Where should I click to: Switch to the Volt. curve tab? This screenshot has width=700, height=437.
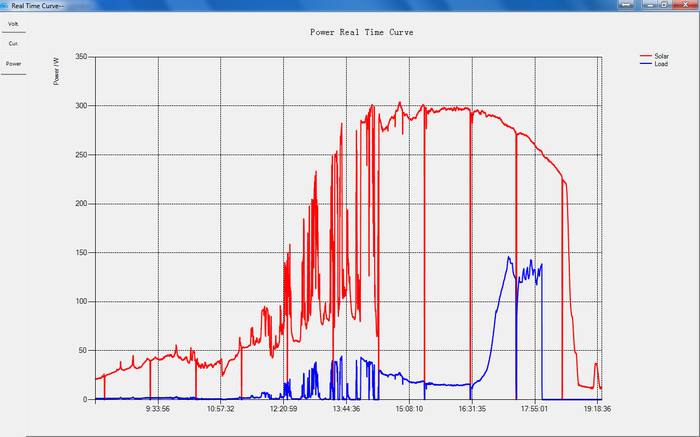[13, 23]
